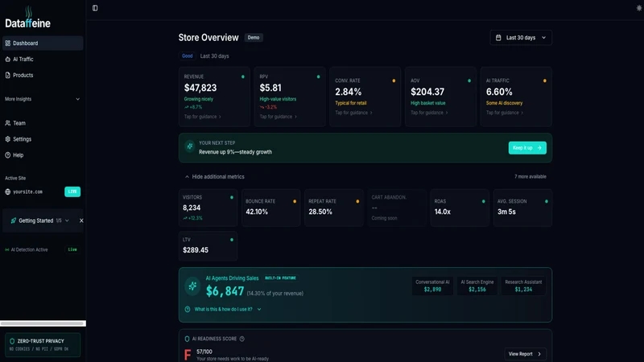Click the Good status badge
644x362 pixels.
[x=188, y=56]
